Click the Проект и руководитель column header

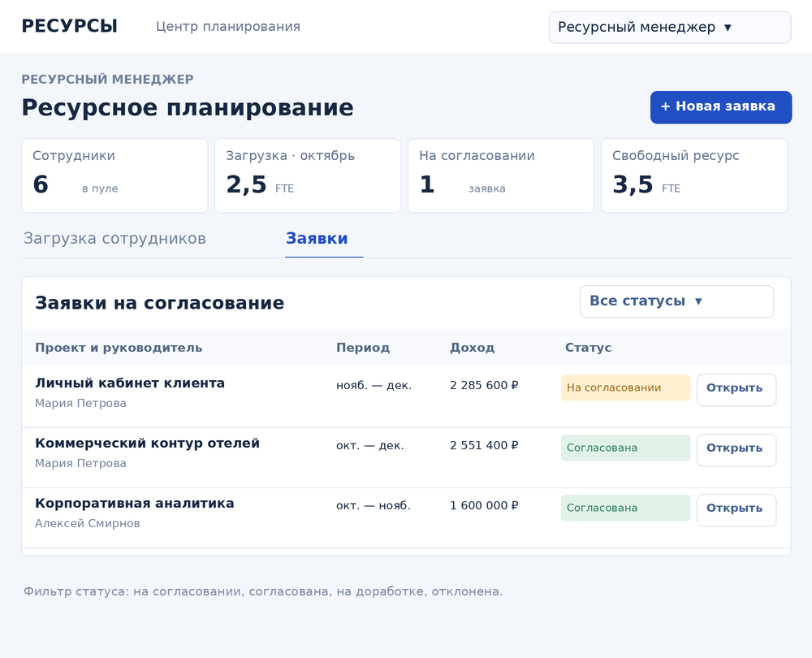tap(119, 348)
